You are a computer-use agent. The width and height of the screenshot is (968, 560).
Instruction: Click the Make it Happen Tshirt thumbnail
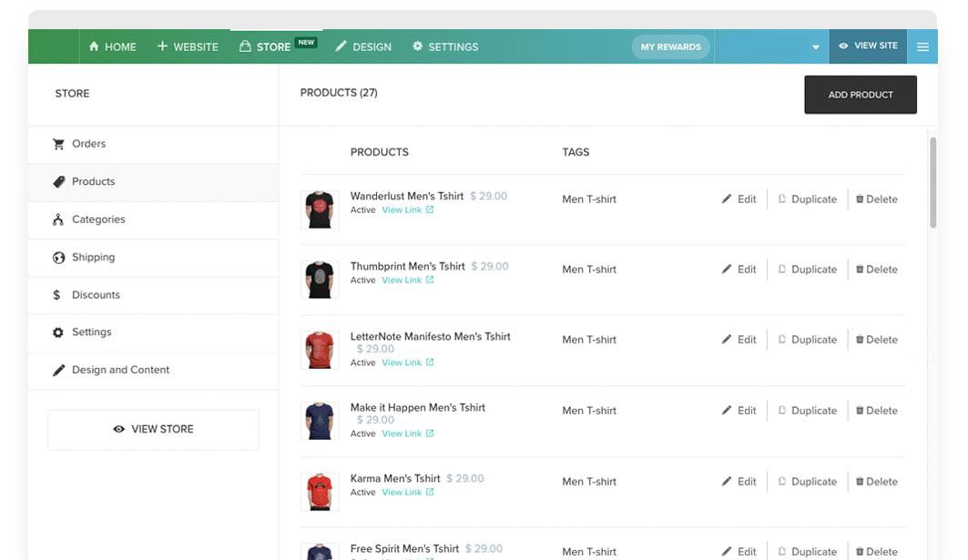pos(320,421)
